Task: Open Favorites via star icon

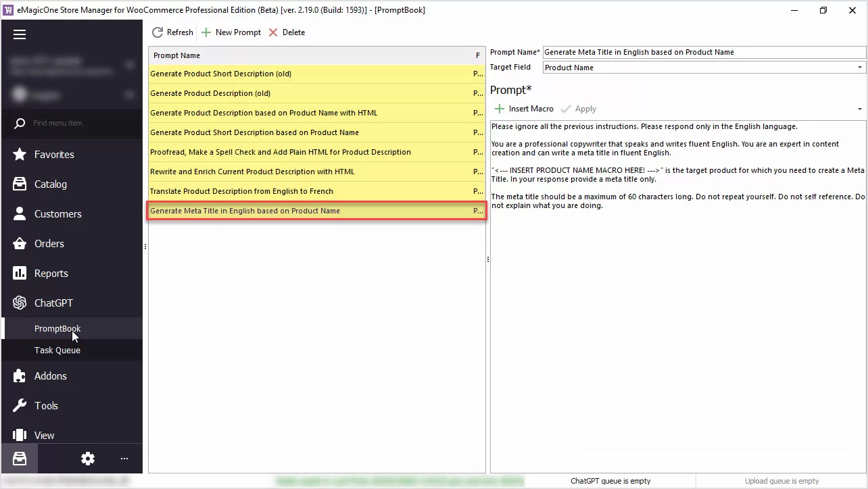Action: pos(20,155)
